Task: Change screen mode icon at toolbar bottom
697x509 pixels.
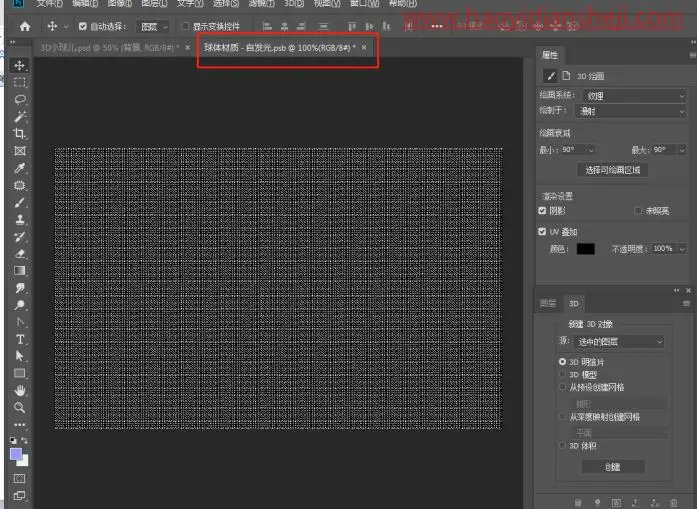Action: pos(20,495)
